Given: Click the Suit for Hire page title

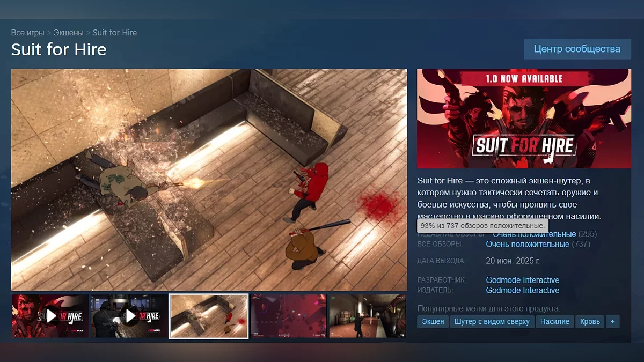Looking at the screenshot, I should click(59, 50).
